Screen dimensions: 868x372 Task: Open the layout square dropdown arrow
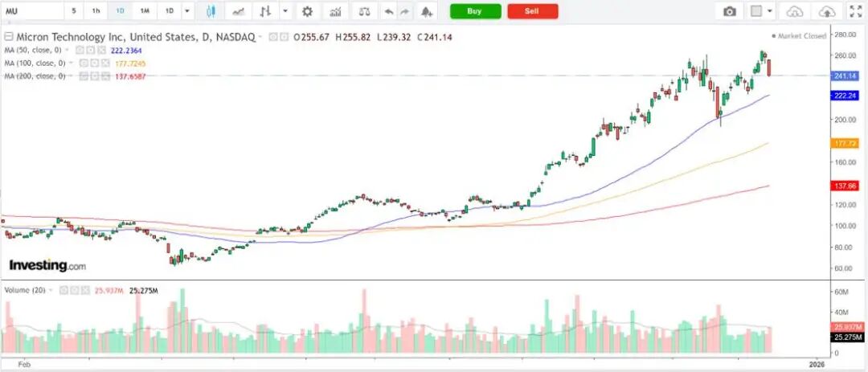coord(770,11)
